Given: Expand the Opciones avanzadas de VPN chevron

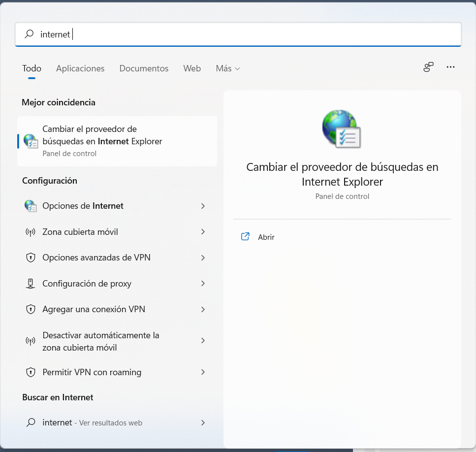Looking at the screenshot, I should click(x=203, y=258).
